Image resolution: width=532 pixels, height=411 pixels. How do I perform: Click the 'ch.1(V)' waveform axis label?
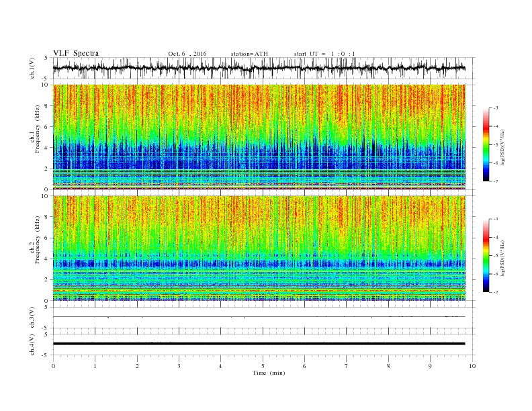(x=32, y=68)
